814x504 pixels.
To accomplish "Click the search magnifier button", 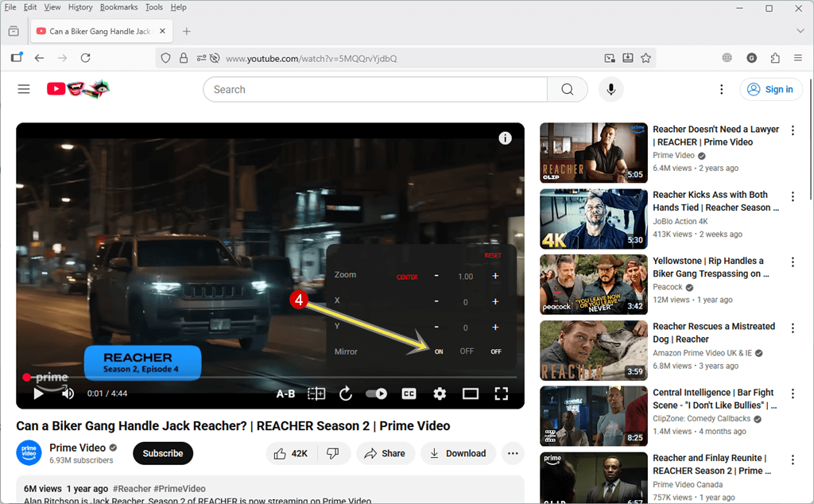I will pos(568,89).
